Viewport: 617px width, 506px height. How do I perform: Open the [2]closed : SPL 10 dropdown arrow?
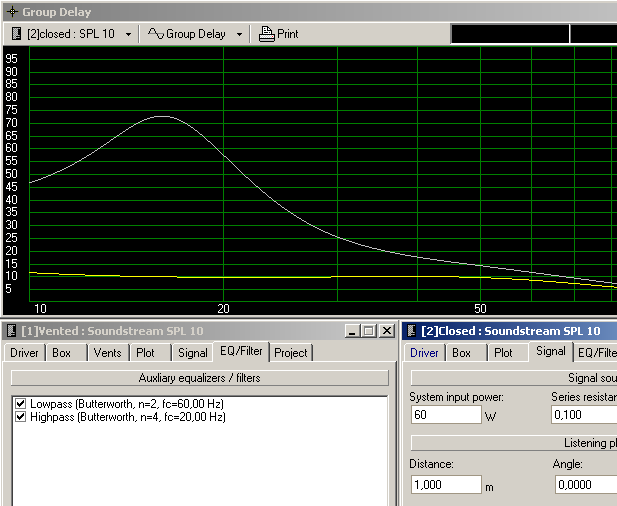128,34
